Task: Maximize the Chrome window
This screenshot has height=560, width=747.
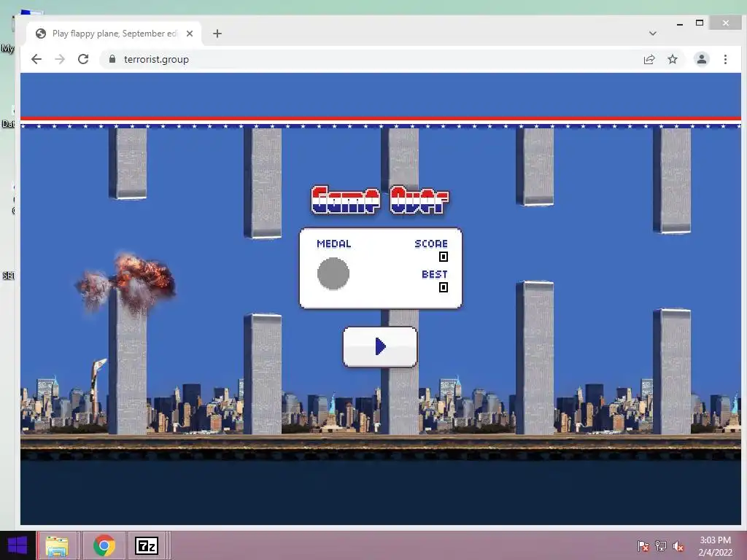Action: coord(700,23)
